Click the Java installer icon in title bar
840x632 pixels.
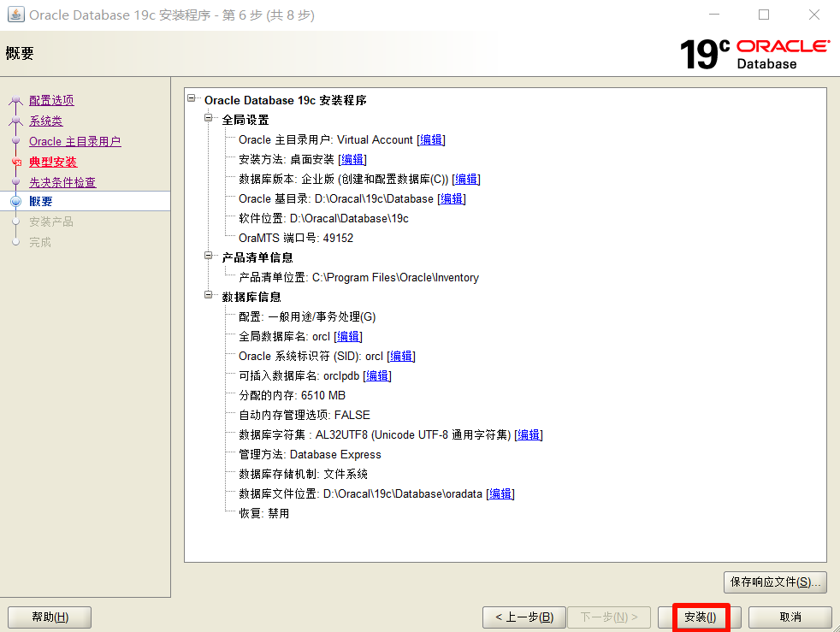point(15,15)
